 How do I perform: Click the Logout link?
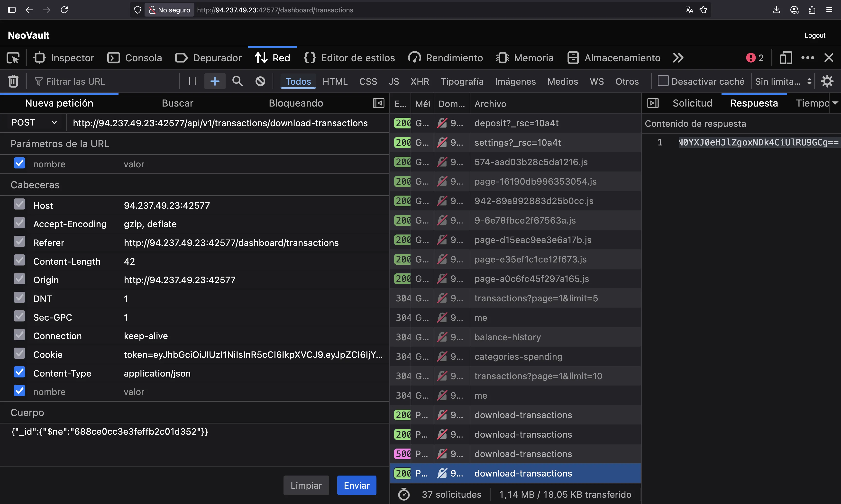(x=814, y=35)
